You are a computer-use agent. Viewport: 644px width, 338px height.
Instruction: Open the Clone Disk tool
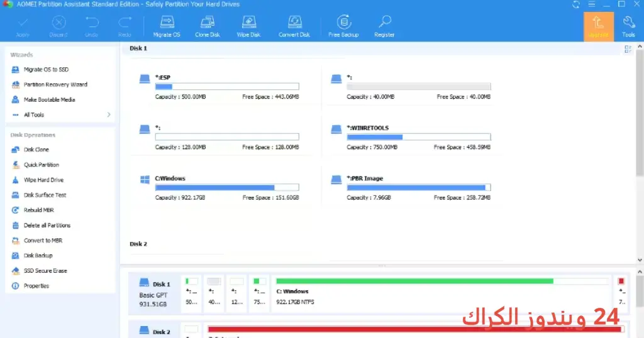coord(208,26)
